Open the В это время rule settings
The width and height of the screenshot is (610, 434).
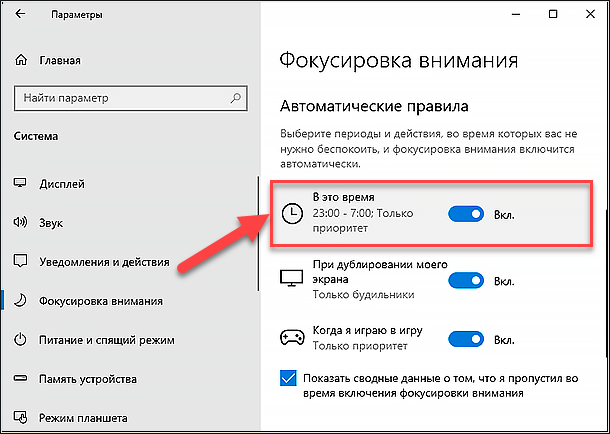[431, 214]
